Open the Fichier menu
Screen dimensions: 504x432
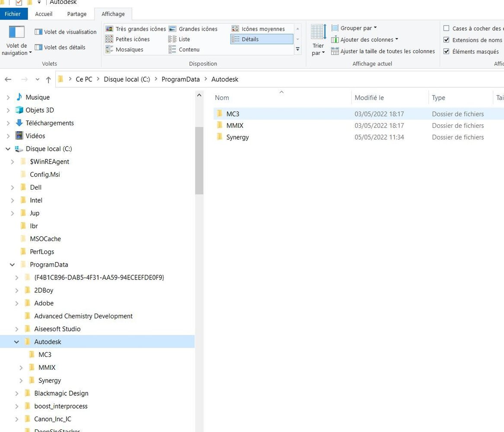pos(13,14)
